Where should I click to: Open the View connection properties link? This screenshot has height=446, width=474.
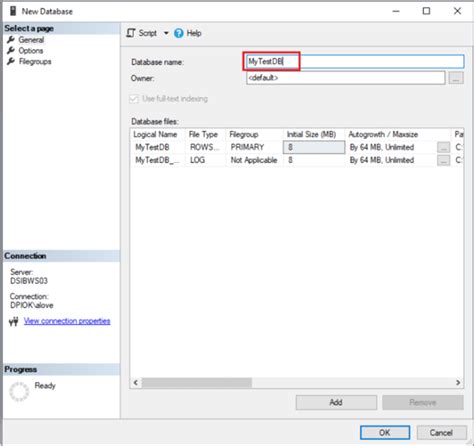(x=67, y=321)
